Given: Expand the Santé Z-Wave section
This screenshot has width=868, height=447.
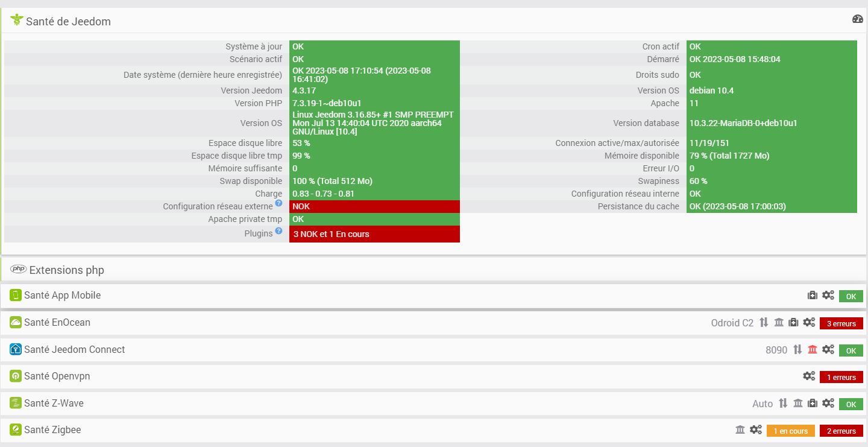Looking at the screenshot, I should pos(54,403).
